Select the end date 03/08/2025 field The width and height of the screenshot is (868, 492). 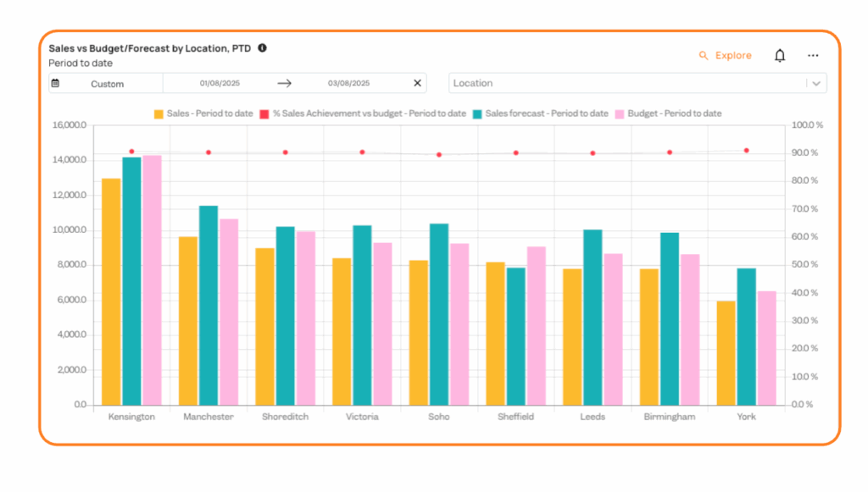[349, 83]
